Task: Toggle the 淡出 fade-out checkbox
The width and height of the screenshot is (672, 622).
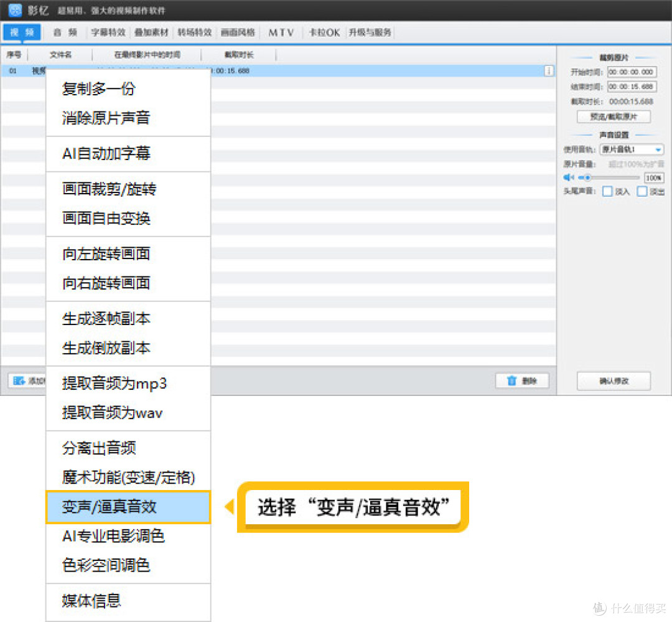Action: [642, 191]
